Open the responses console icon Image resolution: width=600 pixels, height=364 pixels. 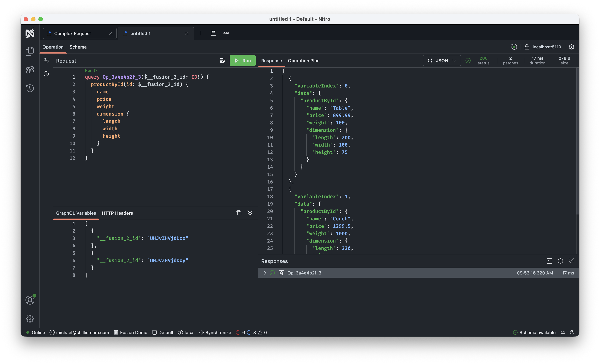(x=549, y=261)
